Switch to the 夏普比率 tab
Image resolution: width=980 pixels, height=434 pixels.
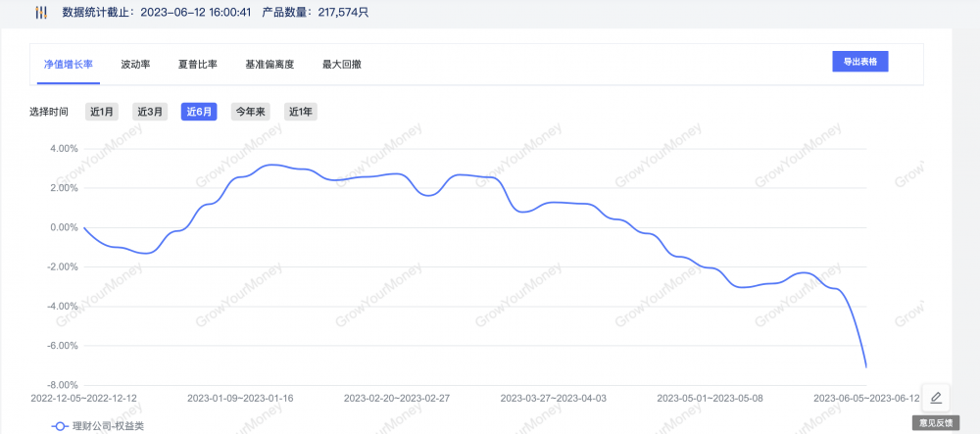[197, 64]
